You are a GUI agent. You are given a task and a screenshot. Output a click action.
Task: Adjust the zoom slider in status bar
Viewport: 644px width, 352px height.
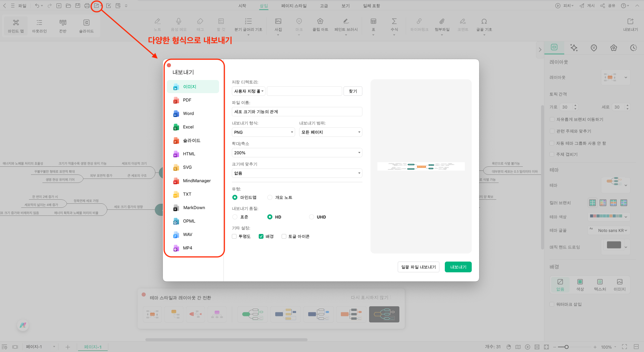567,347
